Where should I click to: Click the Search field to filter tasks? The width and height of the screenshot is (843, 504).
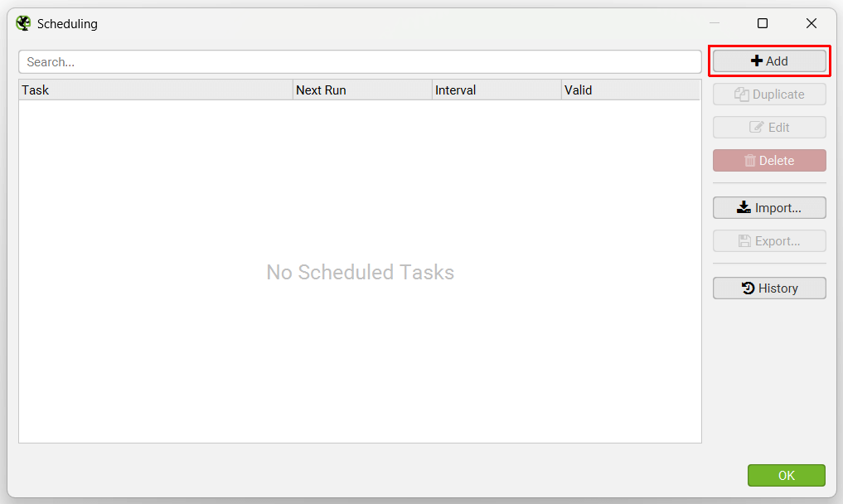point(360,61)
